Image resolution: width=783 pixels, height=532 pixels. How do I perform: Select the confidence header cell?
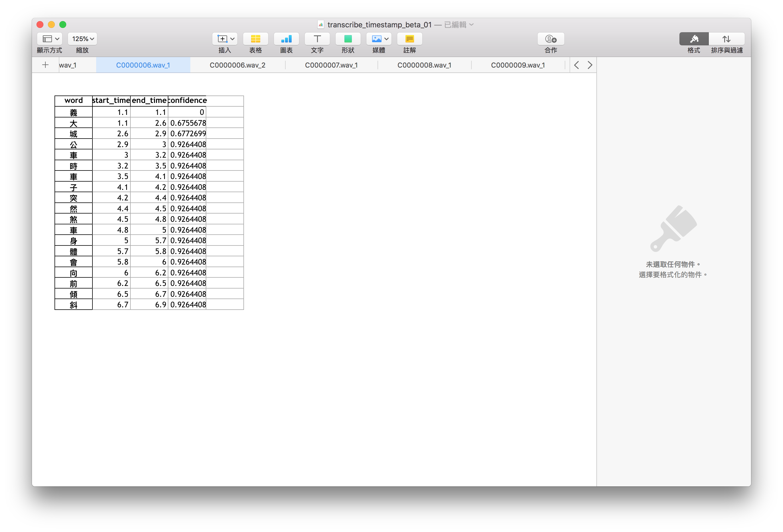(187, 101)
